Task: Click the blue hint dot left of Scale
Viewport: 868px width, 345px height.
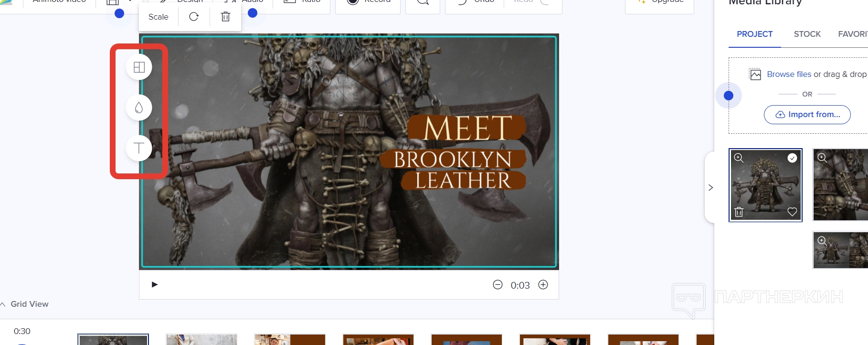Action: (119, 13)
